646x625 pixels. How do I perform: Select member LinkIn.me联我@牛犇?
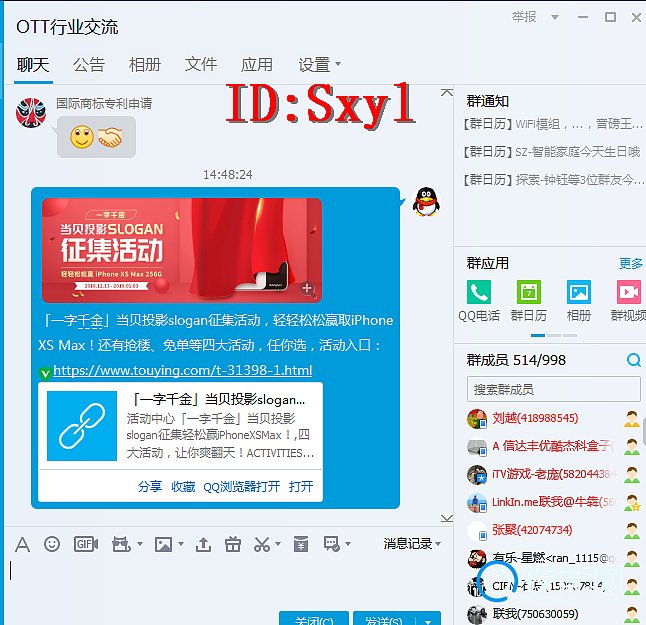point(554,502)
